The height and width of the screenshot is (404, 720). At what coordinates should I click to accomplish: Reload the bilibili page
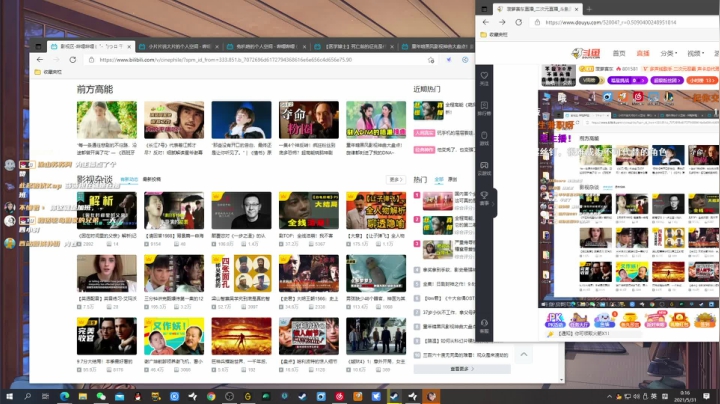(73, 60)
